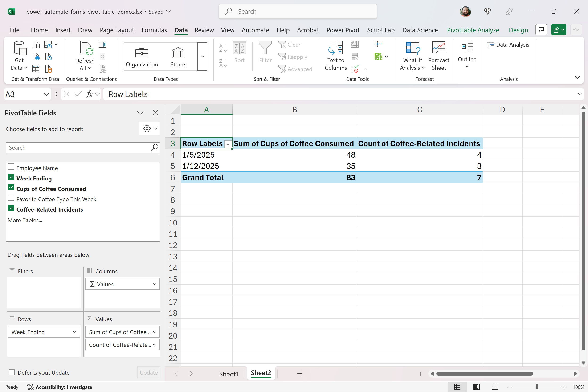The height and width of the screenshot is (392, 588).
Task: Check the Employee Name field checkbox
Action: point(11,167)
